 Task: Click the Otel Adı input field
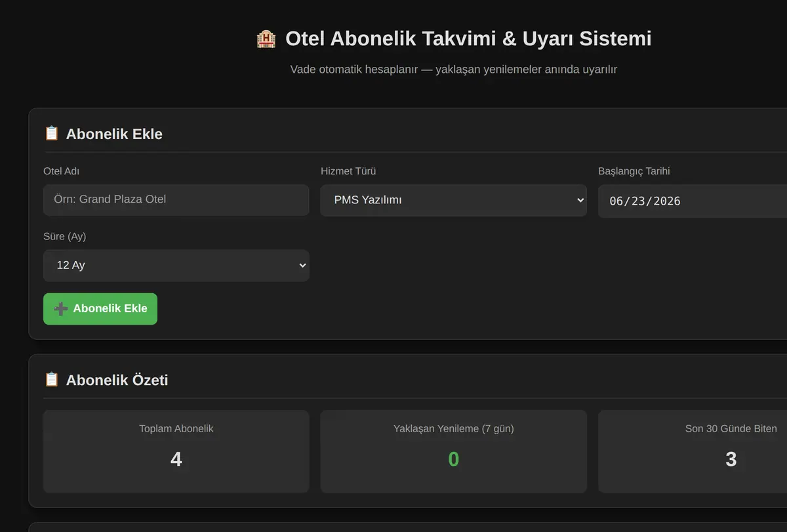tap(176, 199)
